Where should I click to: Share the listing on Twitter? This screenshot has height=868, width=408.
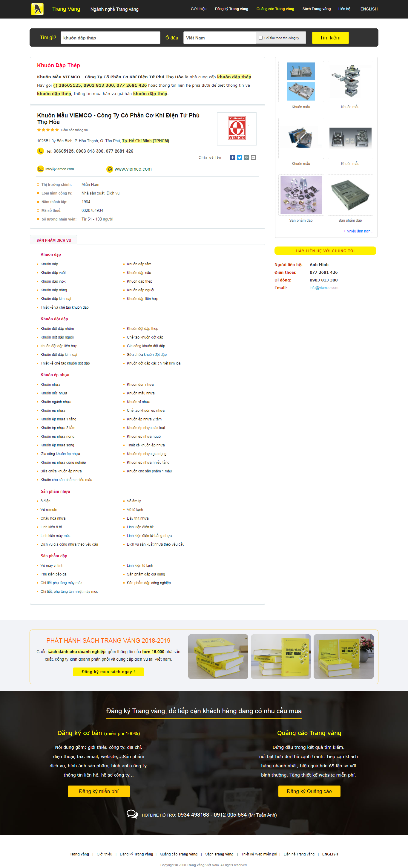(240, 157)
